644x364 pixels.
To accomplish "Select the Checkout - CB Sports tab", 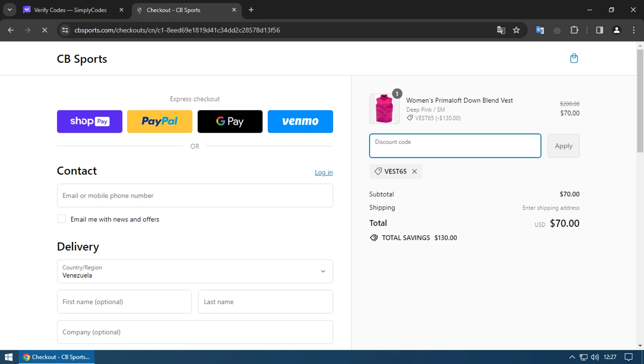I will pos(187,10).
